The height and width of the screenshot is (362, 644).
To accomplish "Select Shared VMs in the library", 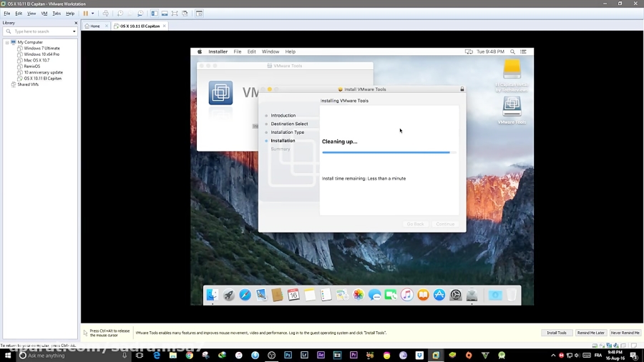I will coord(28,84).
